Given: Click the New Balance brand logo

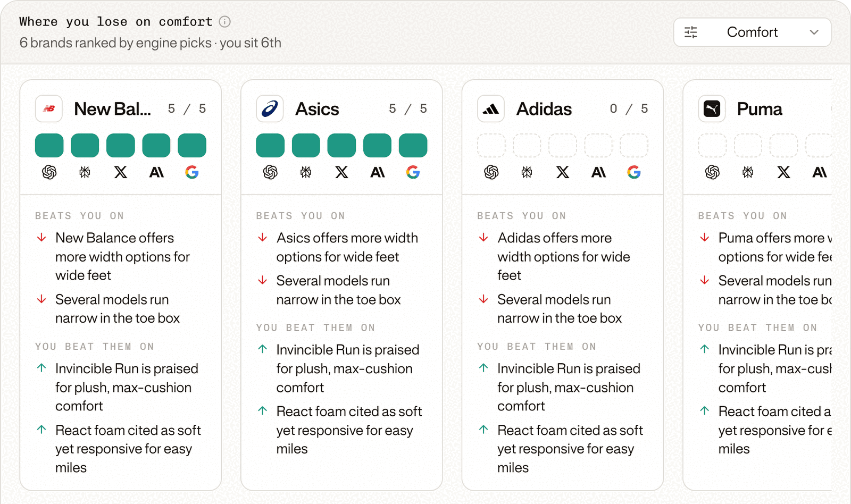Looking at the screenshot, I should point(49,109).
